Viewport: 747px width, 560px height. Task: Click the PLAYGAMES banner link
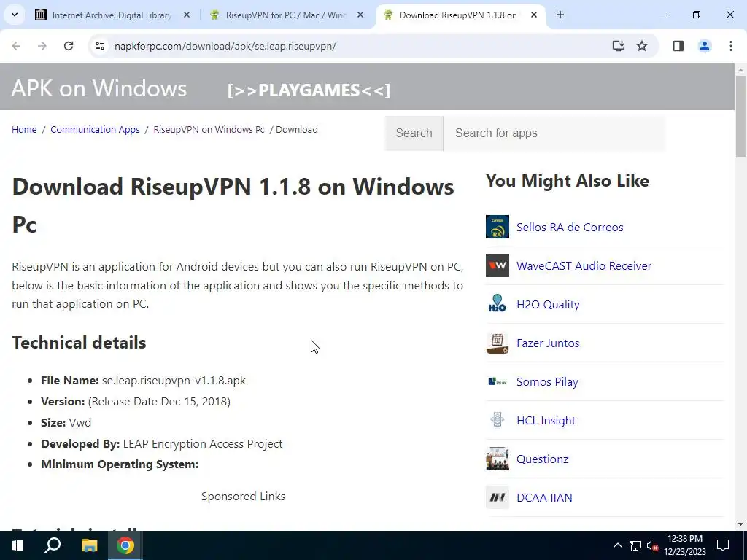tap(309, 90)
